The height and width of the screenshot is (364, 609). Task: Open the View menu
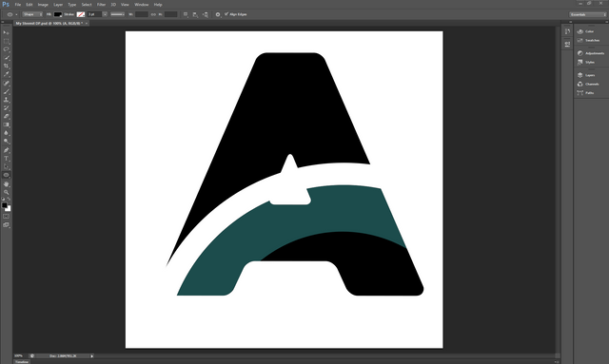pyautogui.click(x=125, y=5)
